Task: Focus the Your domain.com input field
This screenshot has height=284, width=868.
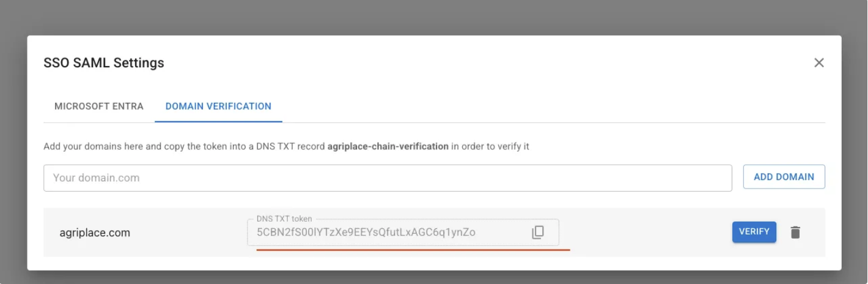Action: (x=388, y=178)
